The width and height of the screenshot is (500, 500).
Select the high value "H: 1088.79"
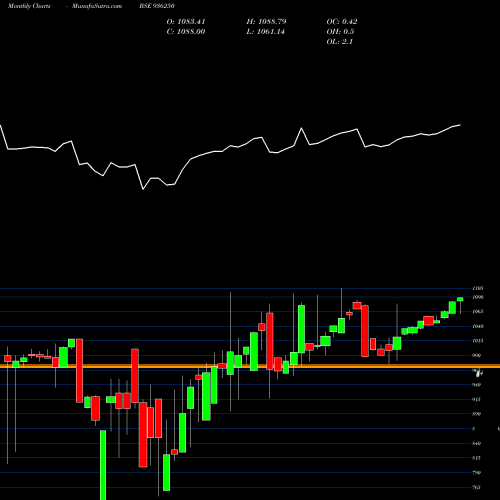coord(266,22)
